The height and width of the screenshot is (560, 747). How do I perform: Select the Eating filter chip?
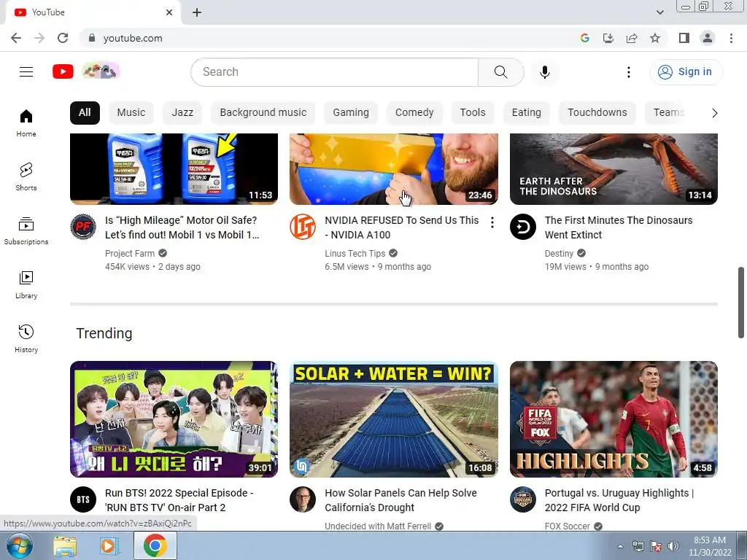tap(527, 113)
